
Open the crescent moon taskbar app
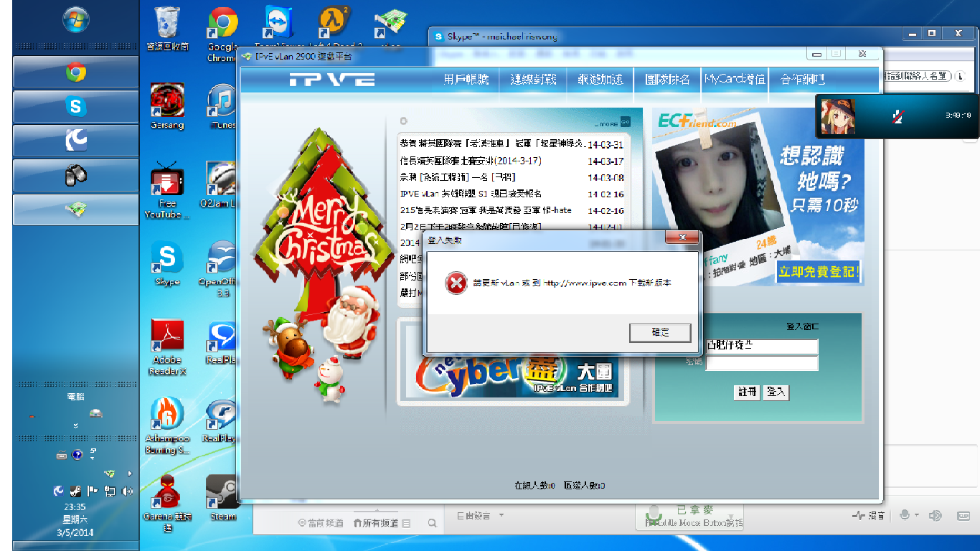[76, 141]
